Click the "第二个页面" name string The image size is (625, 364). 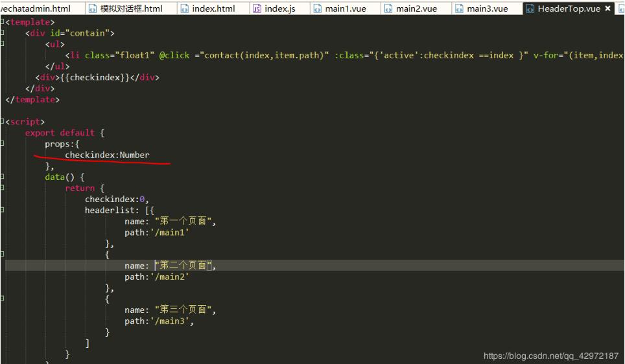pyautogui.click(x=183, y=266)
